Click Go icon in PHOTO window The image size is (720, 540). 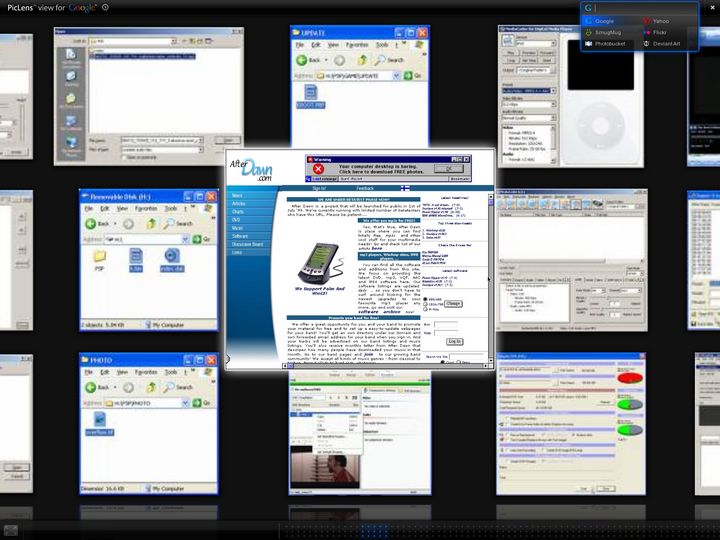(197, 403)
